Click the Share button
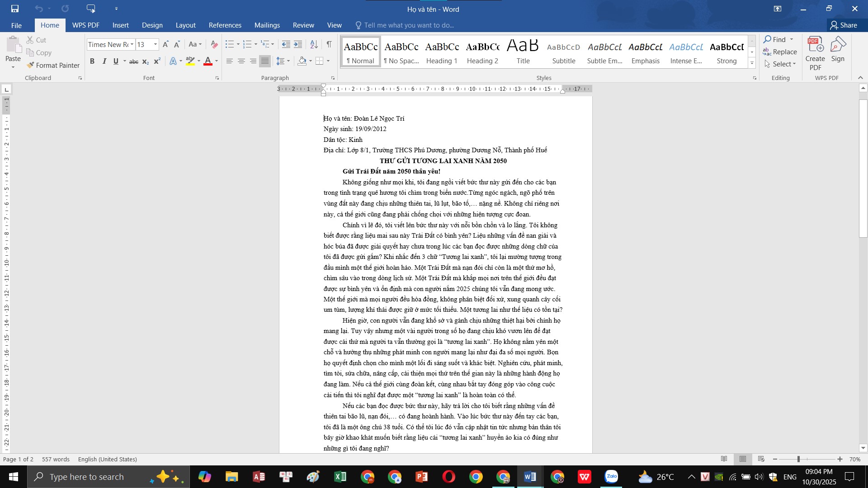868x488 pixels. point(844,25)
